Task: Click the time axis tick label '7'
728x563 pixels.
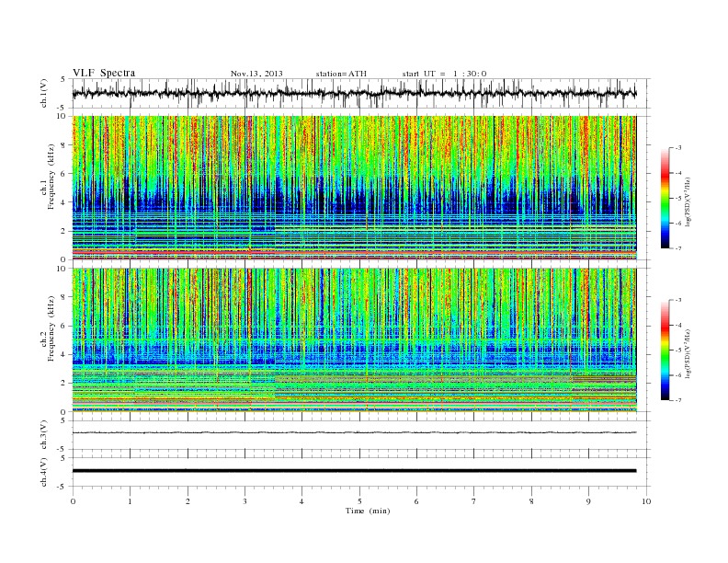Action: coord(474,501)
